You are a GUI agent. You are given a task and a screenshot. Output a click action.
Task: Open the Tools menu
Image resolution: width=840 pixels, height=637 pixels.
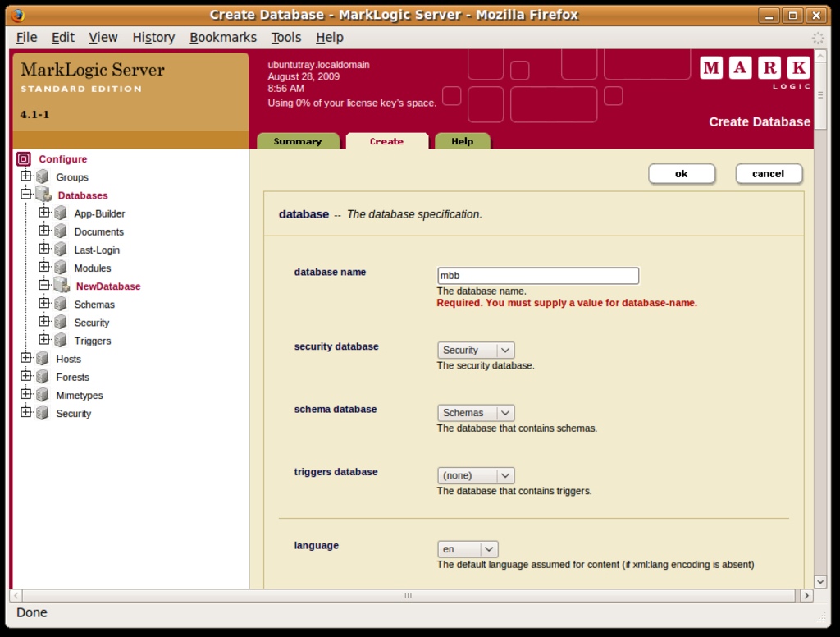(x=286, y=38)
